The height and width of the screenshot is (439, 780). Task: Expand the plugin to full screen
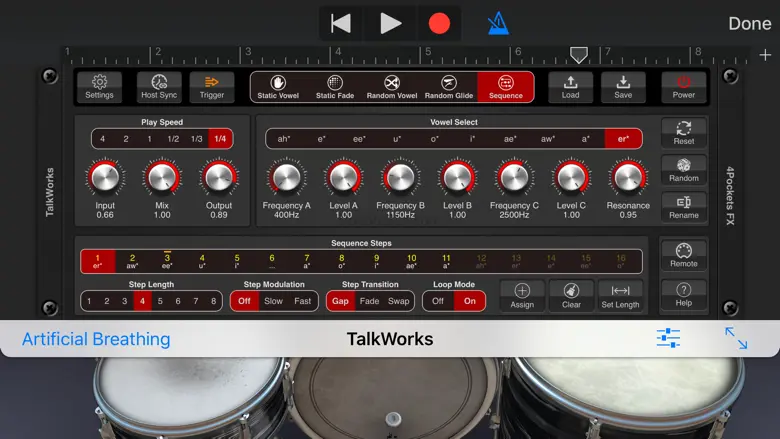point(736,338)
